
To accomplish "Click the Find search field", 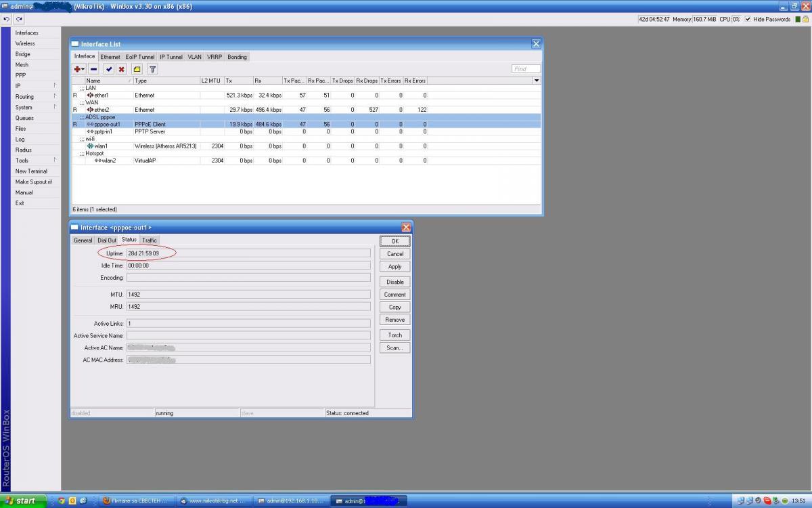I will [x=526, y=69].
